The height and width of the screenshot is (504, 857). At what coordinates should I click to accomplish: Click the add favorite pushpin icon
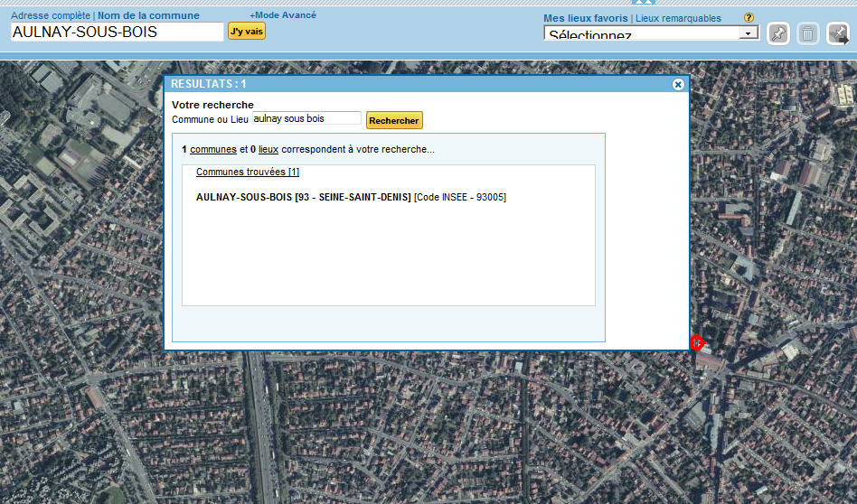pos(777,34)
